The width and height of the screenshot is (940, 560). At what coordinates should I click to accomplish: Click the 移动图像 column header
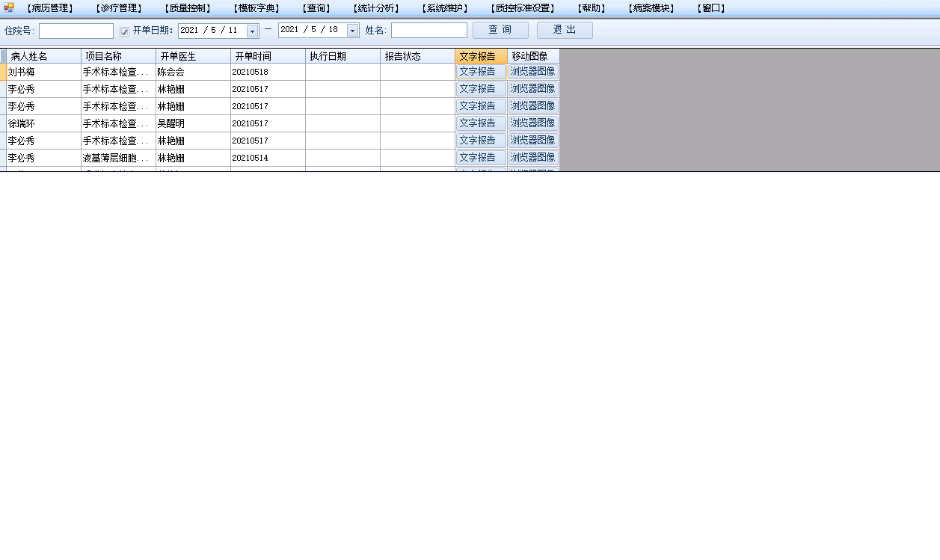pos(534,56)
